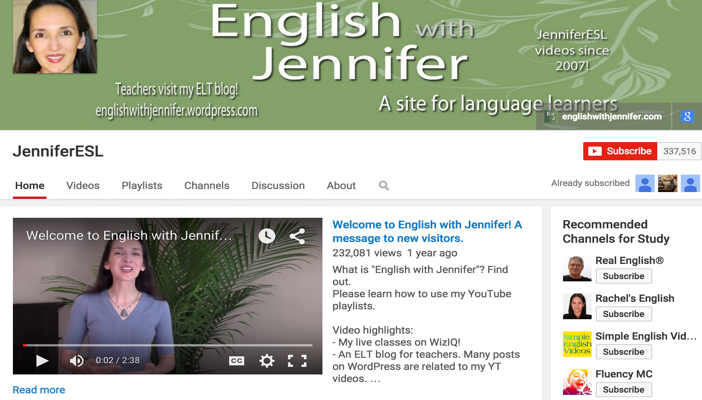The image size is (702, 400).
Task: Go to the Discussion tab
Action: pyautogui.click(x=278, y=186)
